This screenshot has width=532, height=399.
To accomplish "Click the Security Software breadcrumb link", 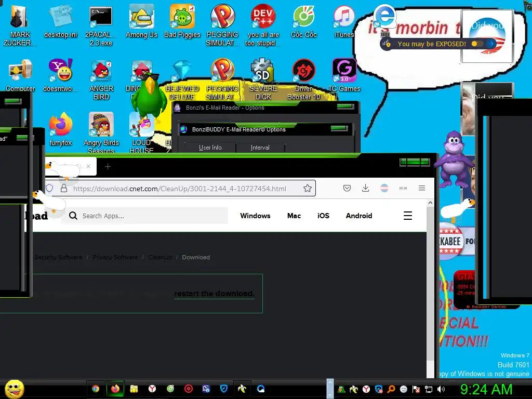I will (58, 257).
